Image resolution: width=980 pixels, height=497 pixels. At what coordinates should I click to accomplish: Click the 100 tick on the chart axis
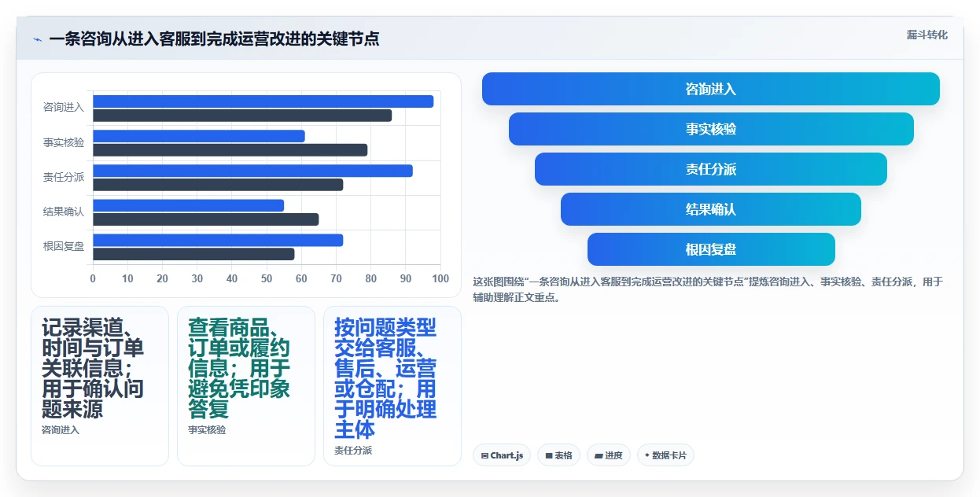point(440,278)
